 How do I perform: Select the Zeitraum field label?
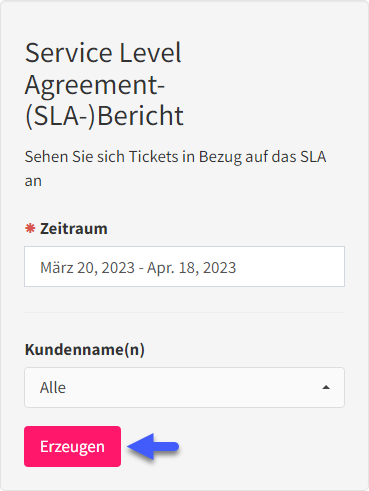74,229
